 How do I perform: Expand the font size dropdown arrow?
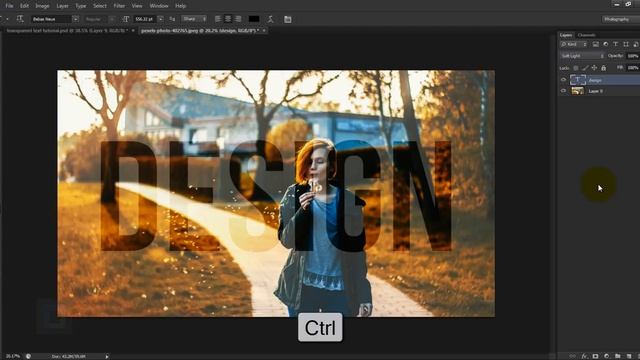pyautogui.click(x=160, y=19)
